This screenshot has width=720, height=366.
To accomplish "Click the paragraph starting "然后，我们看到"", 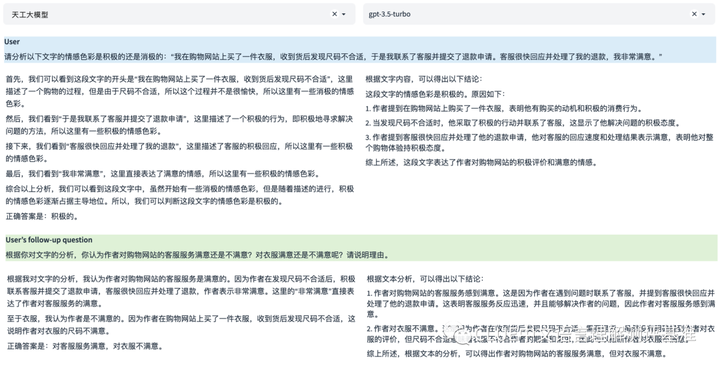I will [179, 125].
